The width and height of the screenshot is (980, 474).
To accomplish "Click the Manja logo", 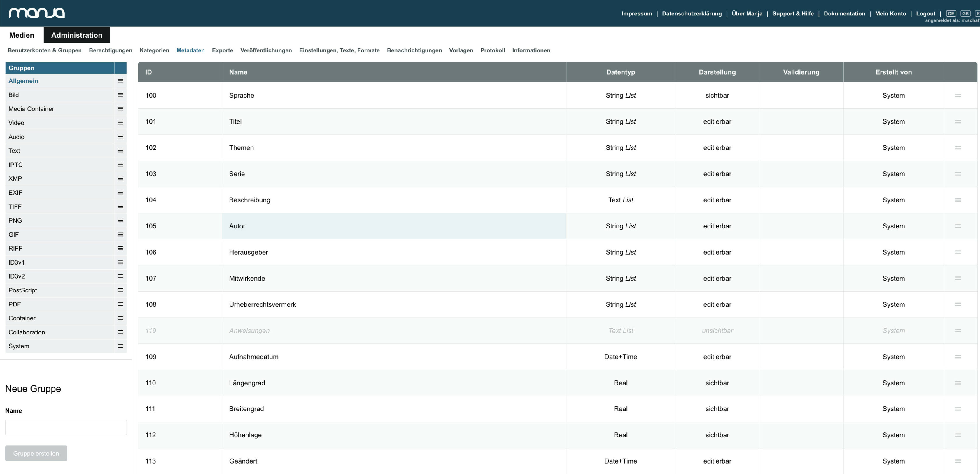I will (x=36, y=13).
